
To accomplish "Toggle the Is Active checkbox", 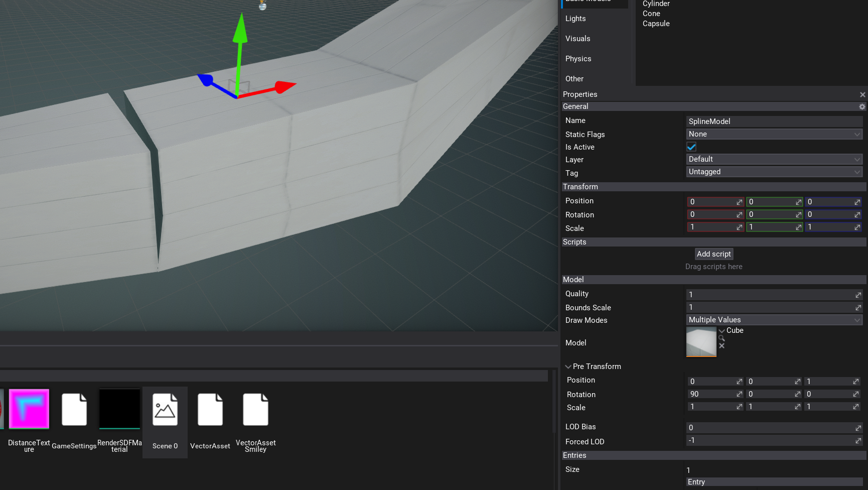I will [691, 147].
